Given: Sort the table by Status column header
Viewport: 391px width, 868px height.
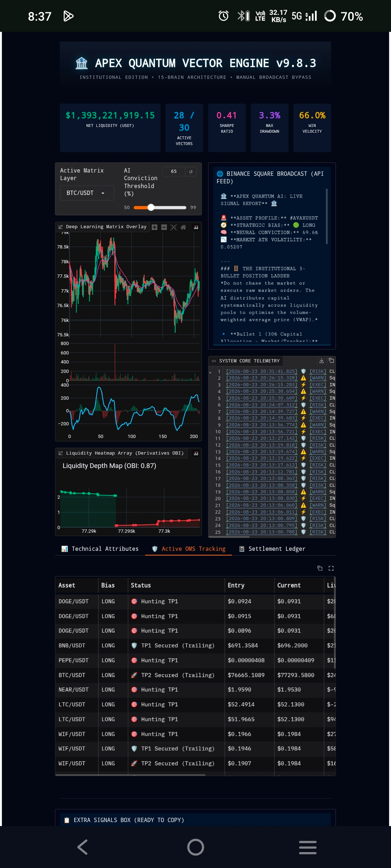Looking at the screenshot, I should click(176, 585).
